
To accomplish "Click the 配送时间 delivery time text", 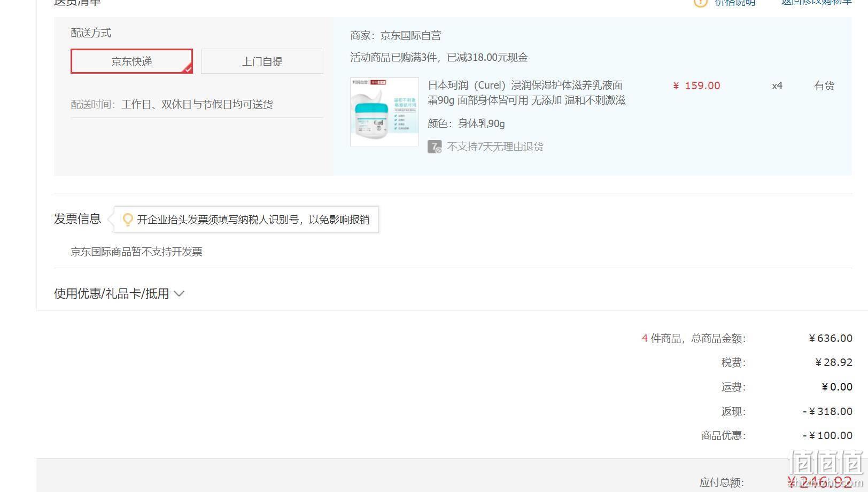I will tap(172, 104).
